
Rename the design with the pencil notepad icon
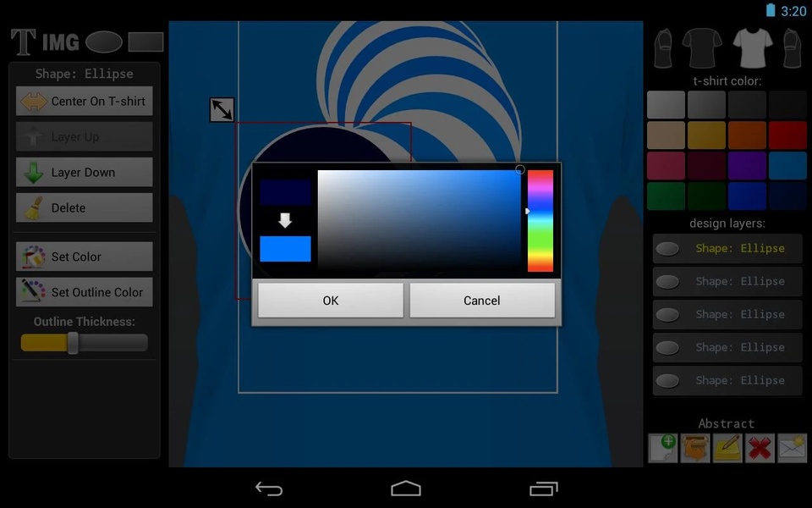[x=727, y=448]
